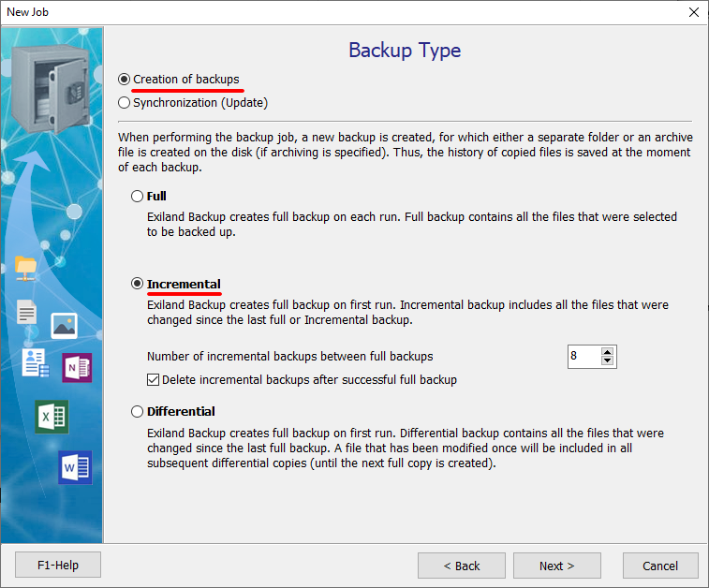The height and width of the screenshot is (588, 709).
Task: Open F1-Help
Action: click(58, 565)
